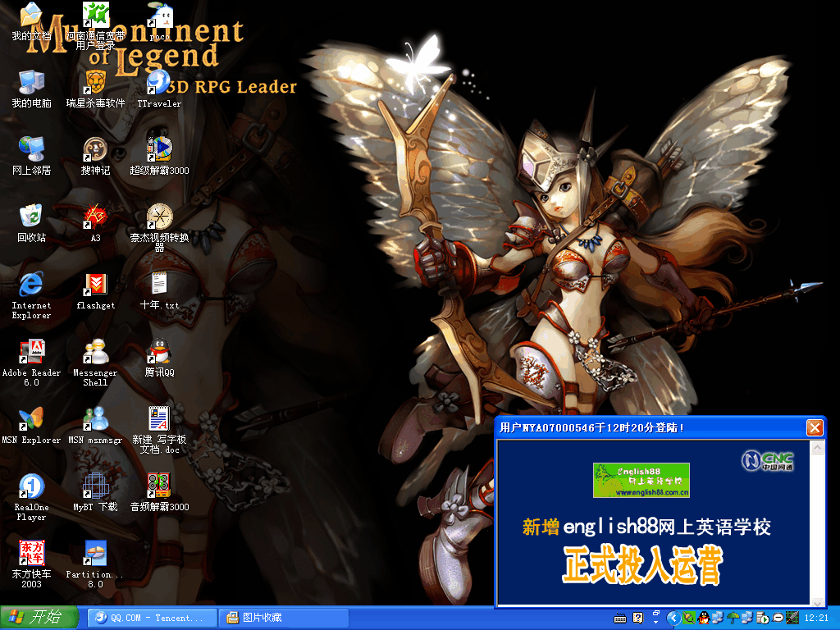The height and width of the screenshot is (630, 840).
Task: Switch to 图片收藏 taskbar window
Action: click(284, 618)
